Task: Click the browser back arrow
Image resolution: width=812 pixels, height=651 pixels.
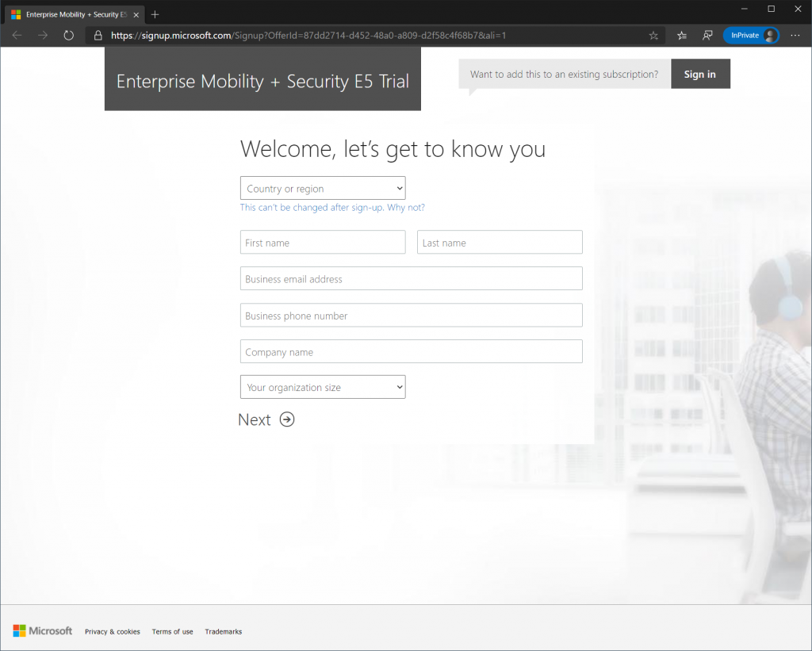Action: (x=17, y=35)
